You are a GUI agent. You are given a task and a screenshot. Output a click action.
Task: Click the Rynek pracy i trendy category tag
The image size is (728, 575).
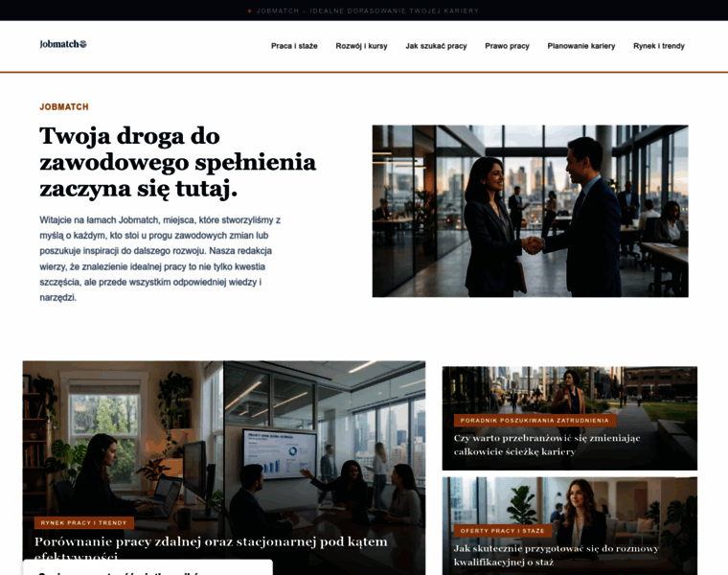click(x=84, y=523)
